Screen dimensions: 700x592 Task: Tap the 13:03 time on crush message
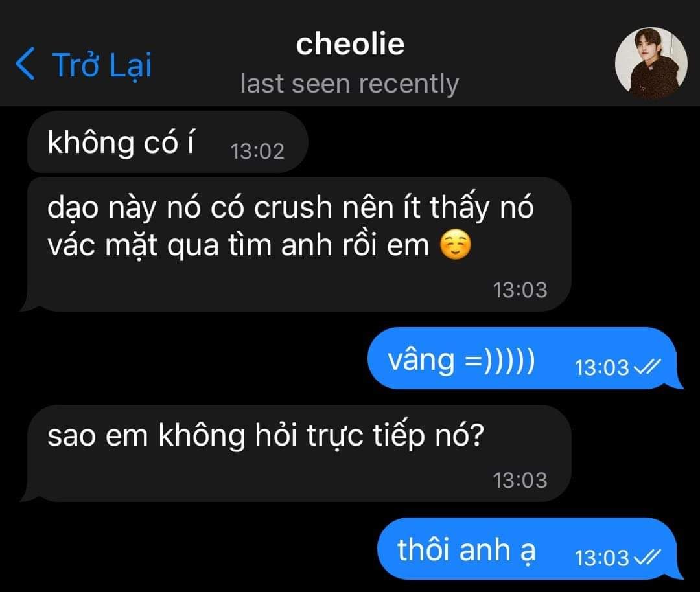point(520,290)
